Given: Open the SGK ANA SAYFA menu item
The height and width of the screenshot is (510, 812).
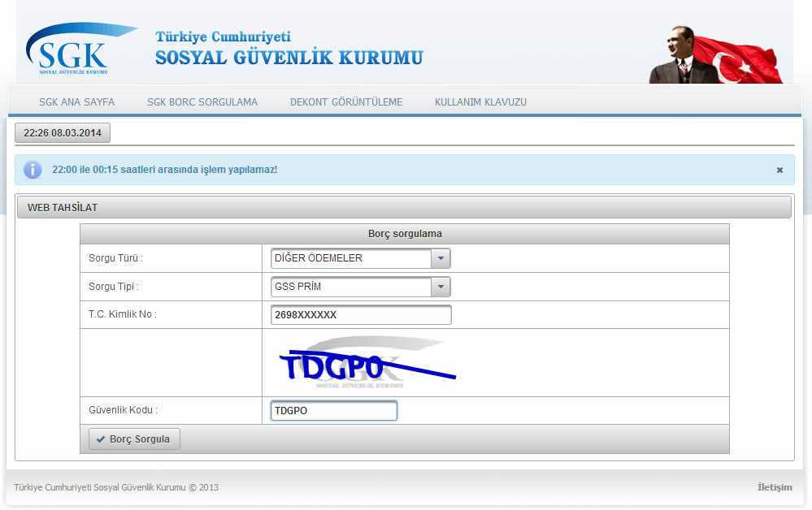Looking at the screenshot, I should [x=76, y=102].
